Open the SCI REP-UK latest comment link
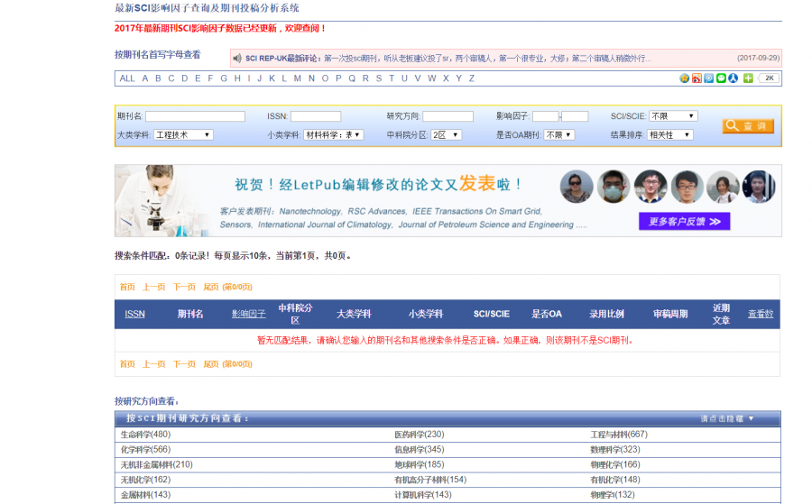 [x=448, y=59]
